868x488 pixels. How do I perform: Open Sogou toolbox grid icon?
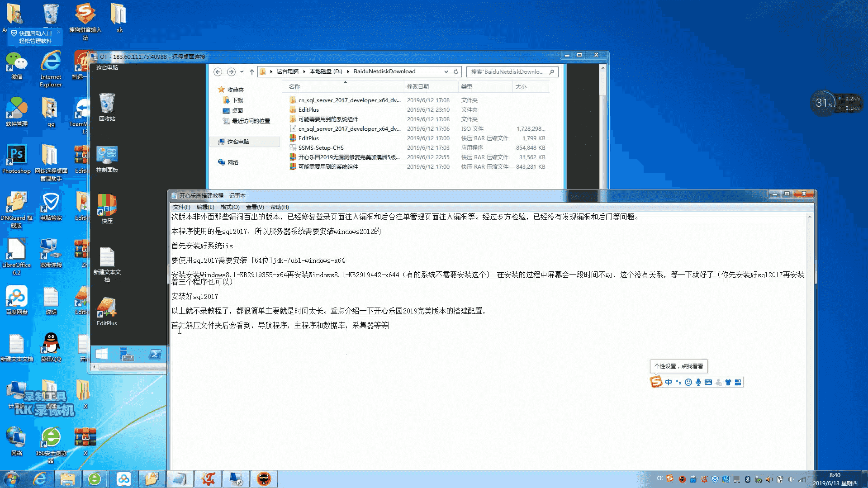point(738,383)
